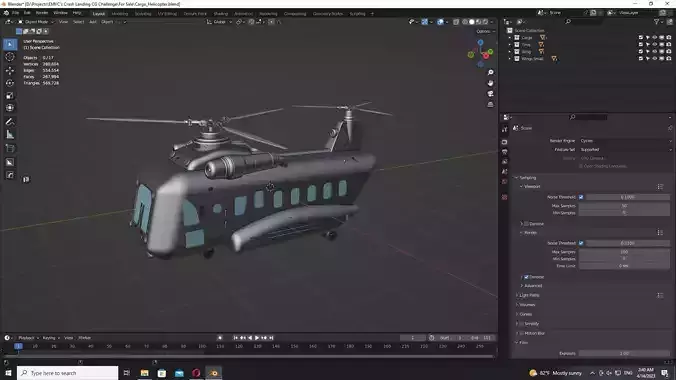Click the viewport Options button
Viewport: 676px width, 380px height.
coord(485,31)
